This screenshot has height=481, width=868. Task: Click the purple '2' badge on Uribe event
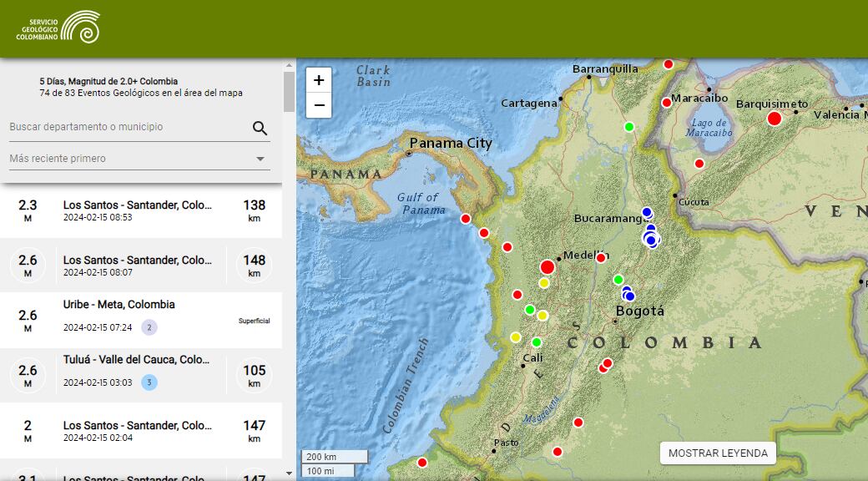[x=149, y=327]
